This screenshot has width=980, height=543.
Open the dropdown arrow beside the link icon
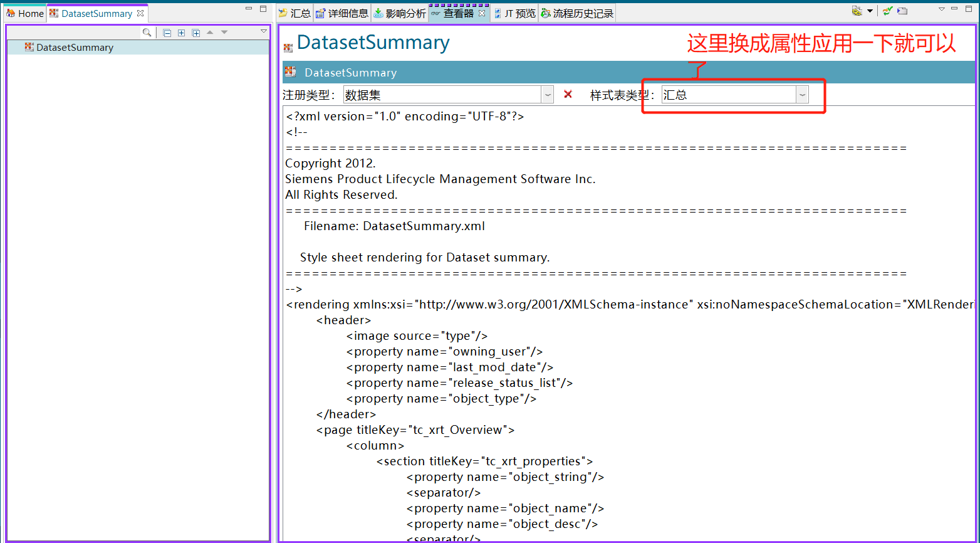[870, 11]
